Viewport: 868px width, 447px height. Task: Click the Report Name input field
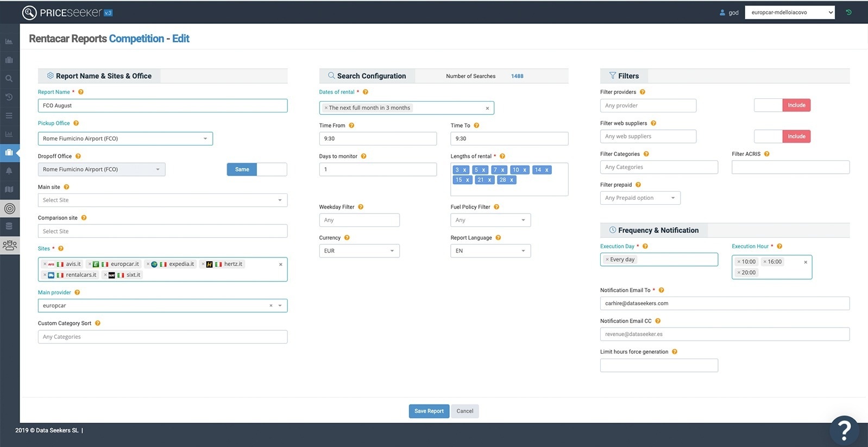point(162,106)
